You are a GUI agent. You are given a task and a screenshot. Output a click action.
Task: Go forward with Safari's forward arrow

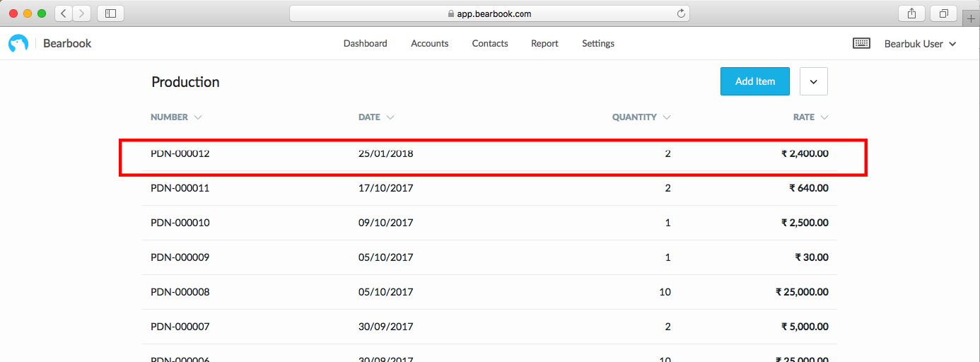pos(82,13)
